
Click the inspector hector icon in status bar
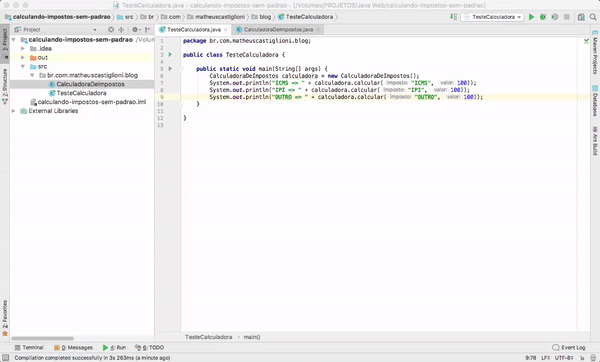point(592,358)
